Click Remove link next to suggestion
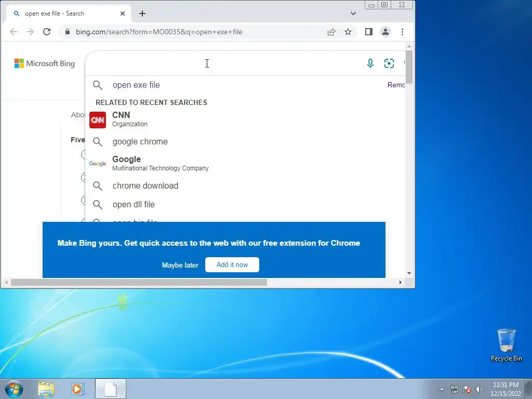The width and height of the screenshot is (532, 399). point(396,85)
